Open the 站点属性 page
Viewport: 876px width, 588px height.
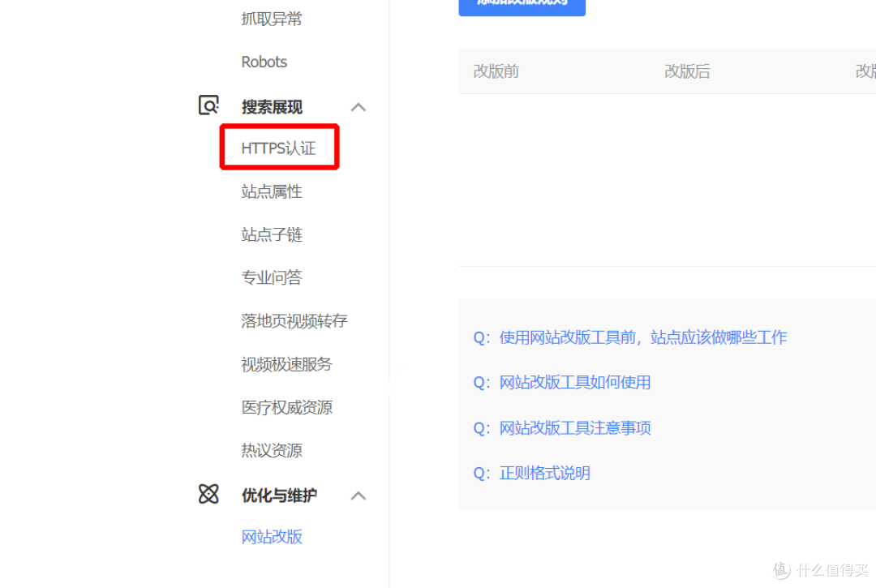click(x=270, y=191)
